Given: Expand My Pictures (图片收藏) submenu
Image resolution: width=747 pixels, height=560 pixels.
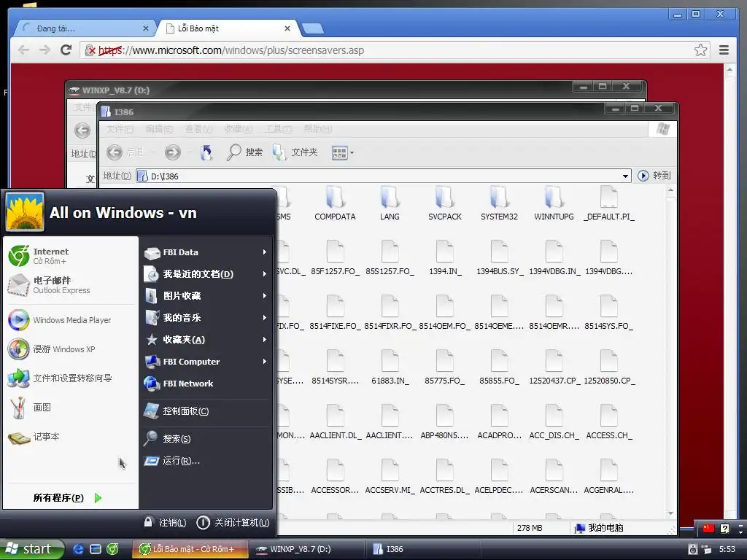Looking at the screenshot, I should [x=206, y=296].
